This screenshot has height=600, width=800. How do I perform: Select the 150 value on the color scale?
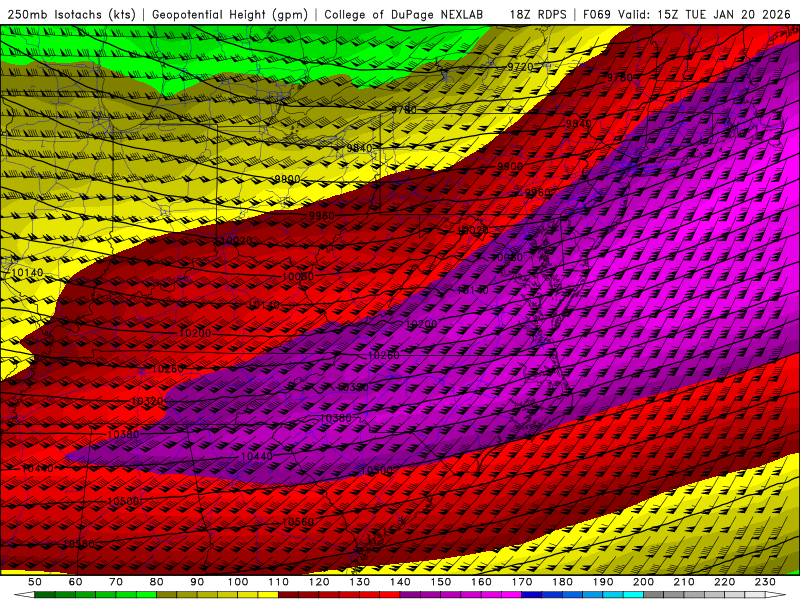point(441,582)
